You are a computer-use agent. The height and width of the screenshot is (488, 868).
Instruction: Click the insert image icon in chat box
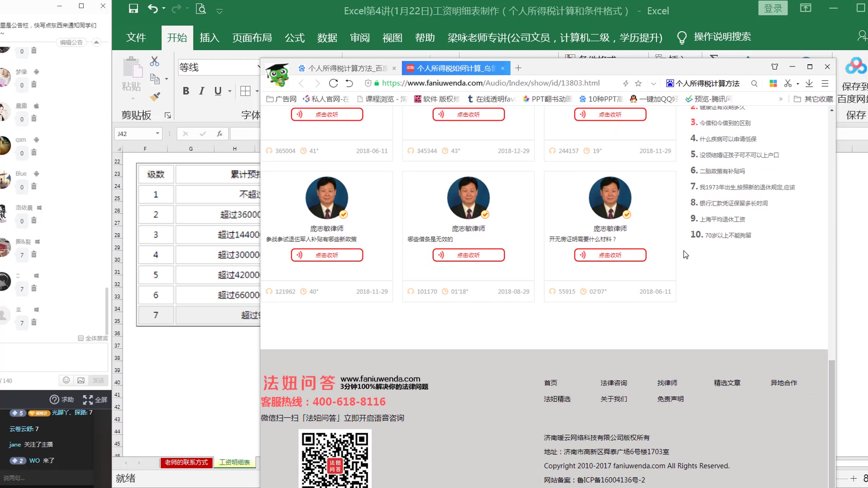[81, 380]
